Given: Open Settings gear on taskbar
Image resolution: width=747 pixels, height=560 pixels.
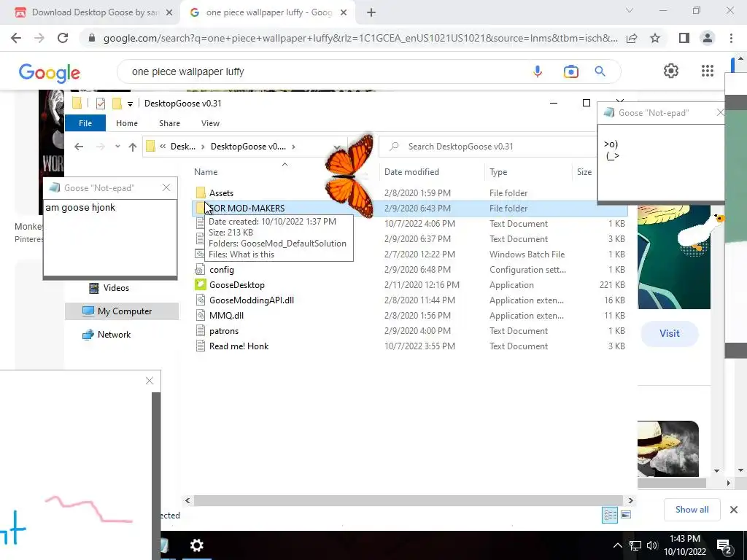Looking at the screenshot, I should coord(197,545).
